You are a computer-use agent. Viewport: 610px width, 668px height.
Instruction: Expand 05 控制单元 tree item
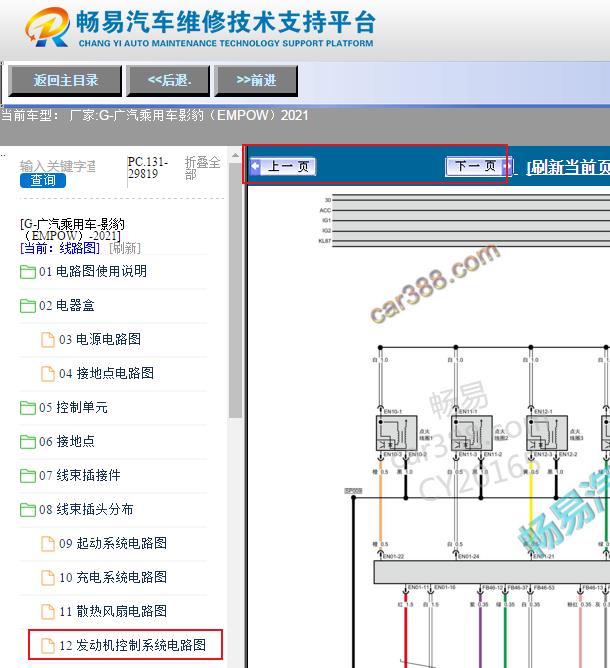[x=73, y=408]
